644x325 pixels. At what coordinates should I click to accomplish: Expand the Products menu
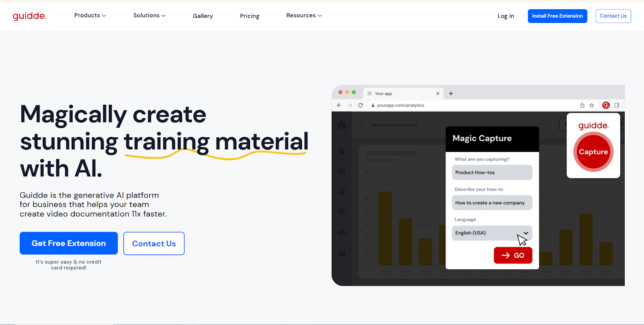90,15
